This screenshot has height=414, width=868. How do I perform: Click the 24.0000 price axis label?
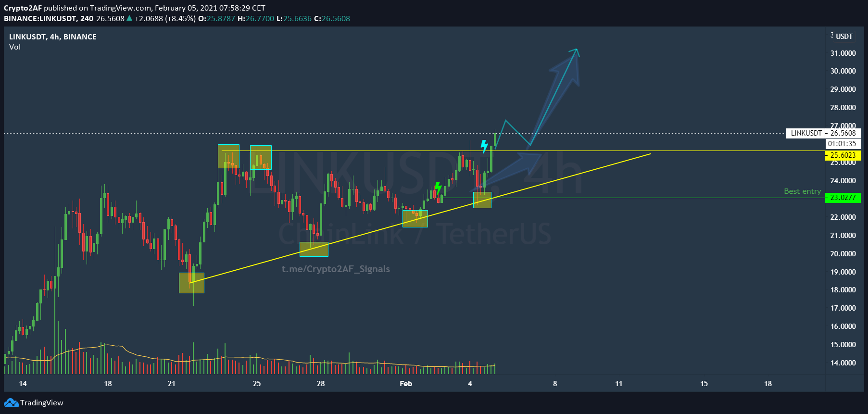pos(843,181)
